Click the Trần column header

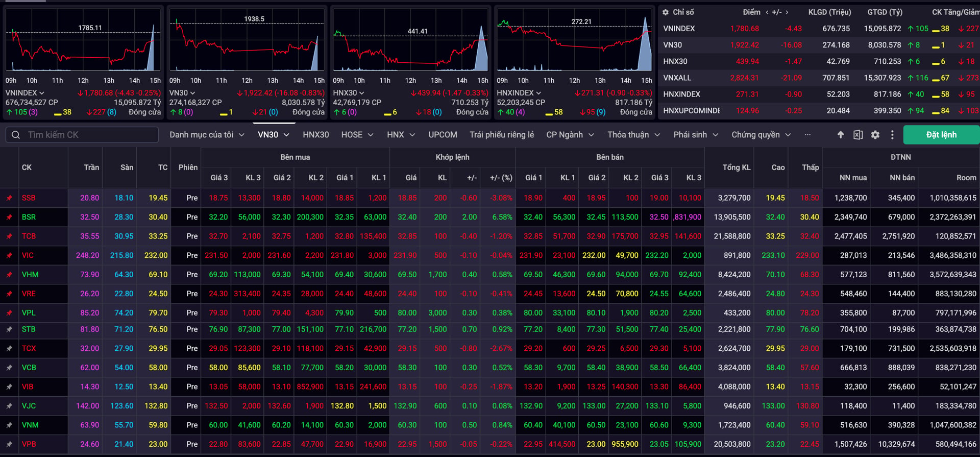91,167
